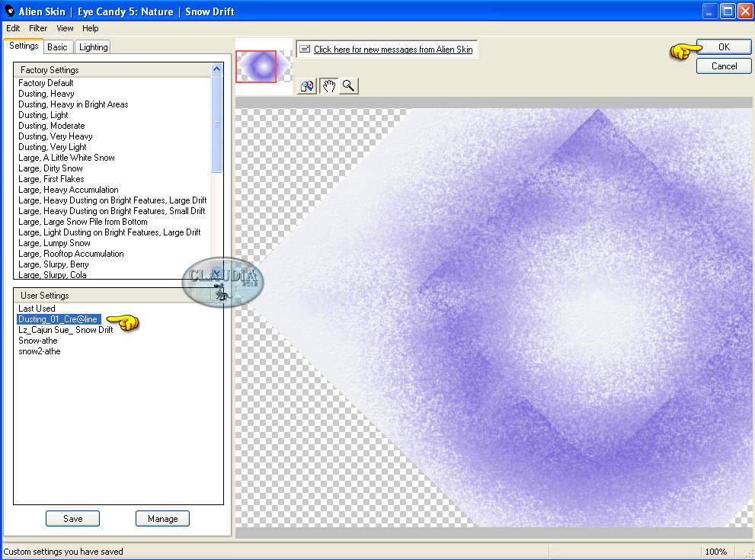Open the View menu
The image size is (755, 560).
65,28
